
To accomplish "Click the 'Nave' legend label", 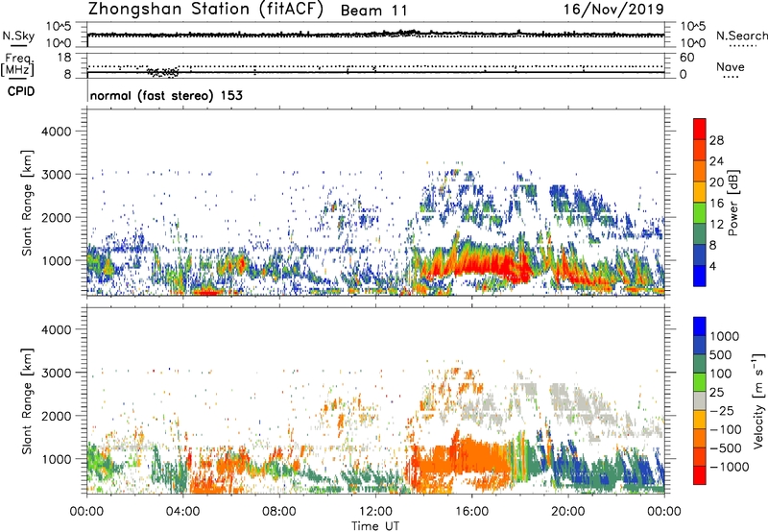I will (x=730, y=66).
